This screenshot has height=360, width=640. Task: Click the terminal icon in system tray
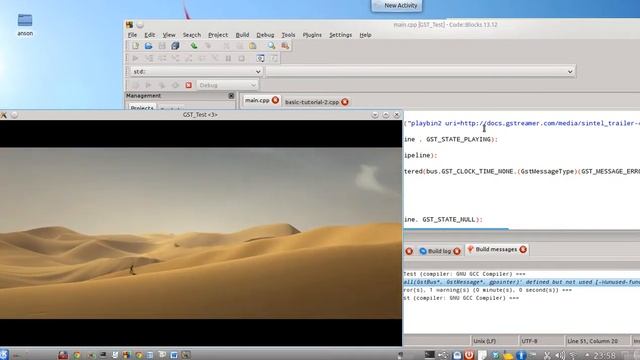[429, 355]
